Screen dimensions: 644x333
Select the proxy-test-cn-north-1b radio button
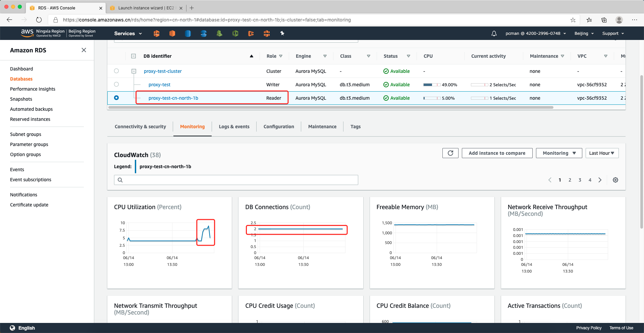click(x=116, y=98)
